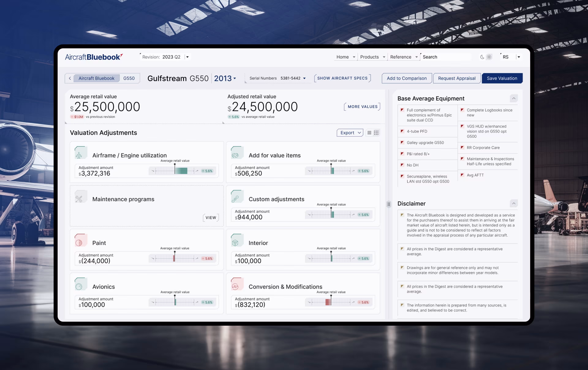
Task: Click flag icon beside RR Corporate Care
Action: 462,147
